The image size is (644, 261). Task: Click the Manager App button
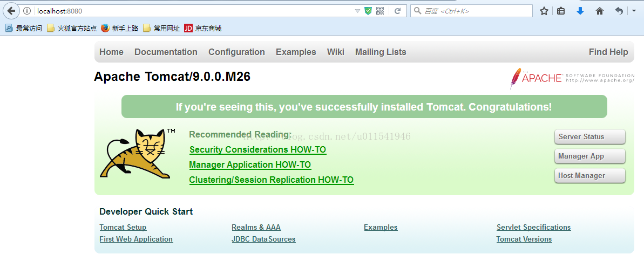[x=590, y=156]
